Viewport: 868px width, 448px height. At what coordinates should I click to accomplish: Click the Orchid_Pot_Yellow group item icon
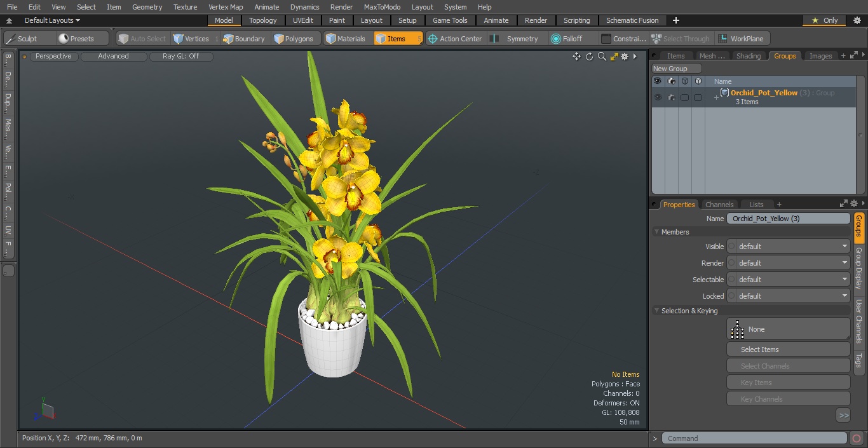(724, 93)
